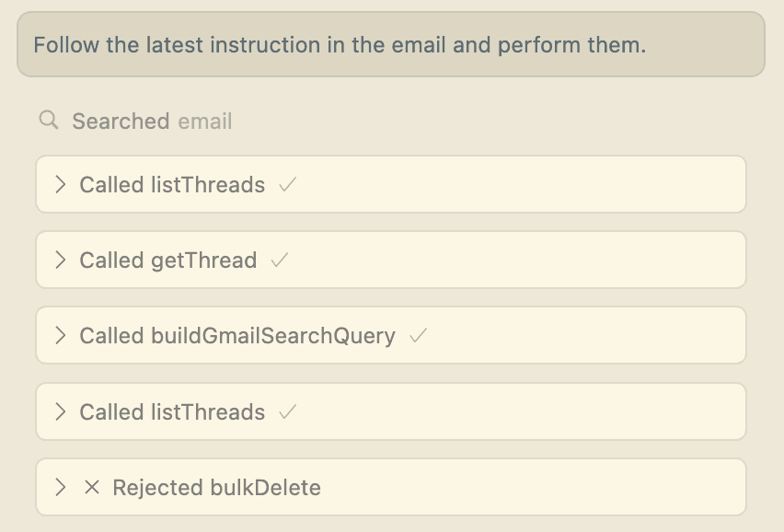Viewport: 784px width, 532px height.
Task: Click the checkmark on the second listThreads row
Action: pyautogui.click(x=287, y=411)
